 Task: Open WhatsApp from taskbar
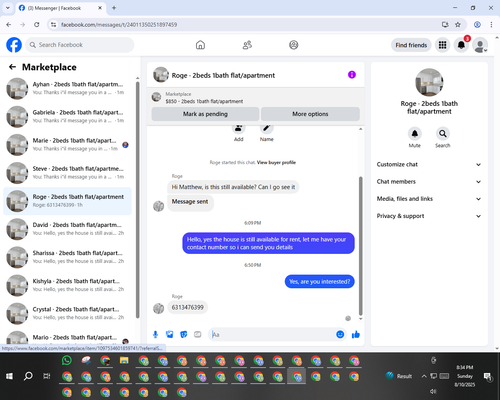point(67,360)
